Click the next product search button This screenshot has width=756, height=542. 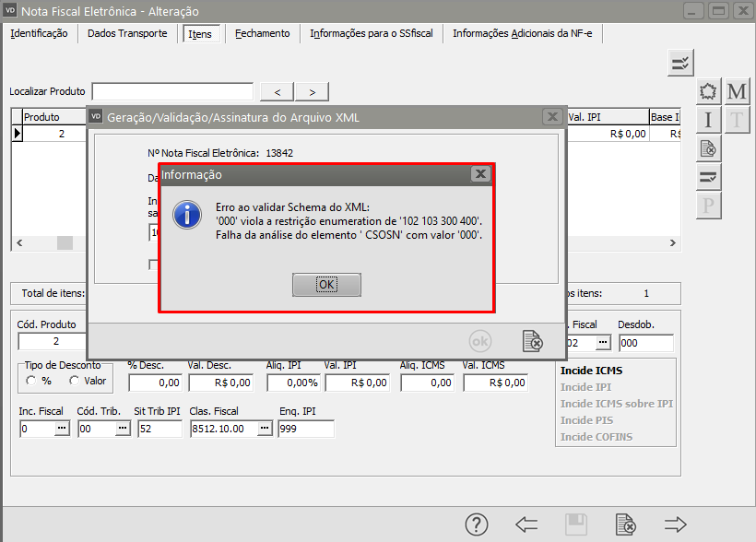pyautogui.click(x=313, y=91)
